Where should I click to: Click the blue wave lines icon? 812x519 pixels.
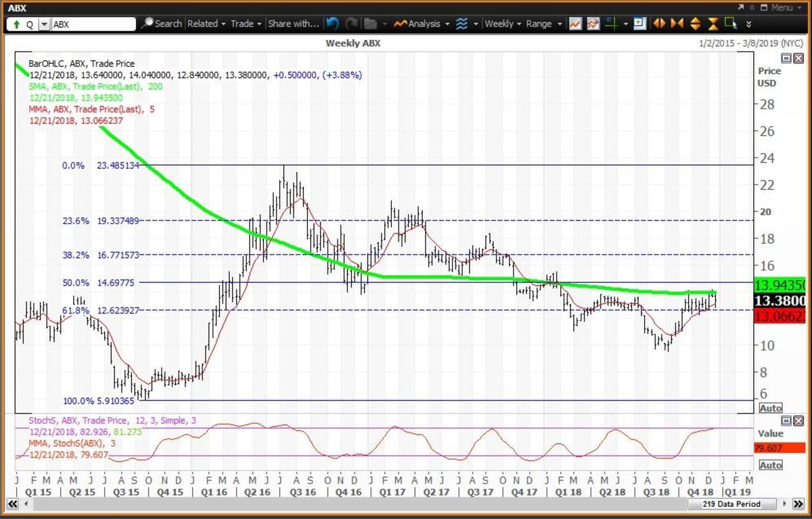[x=461, y=24]
